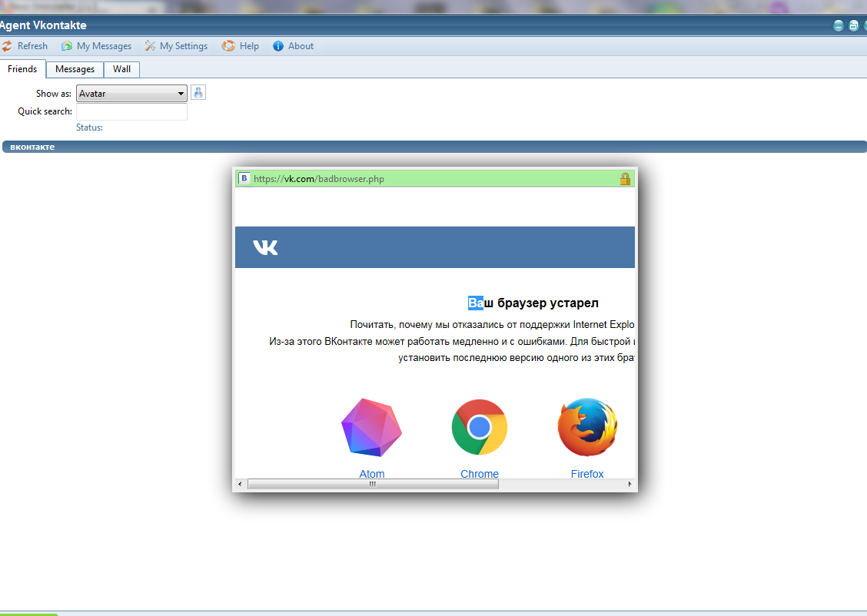867x616 pixels.
Task: Click the VK favicon in address bar
Action: point(244,178)
